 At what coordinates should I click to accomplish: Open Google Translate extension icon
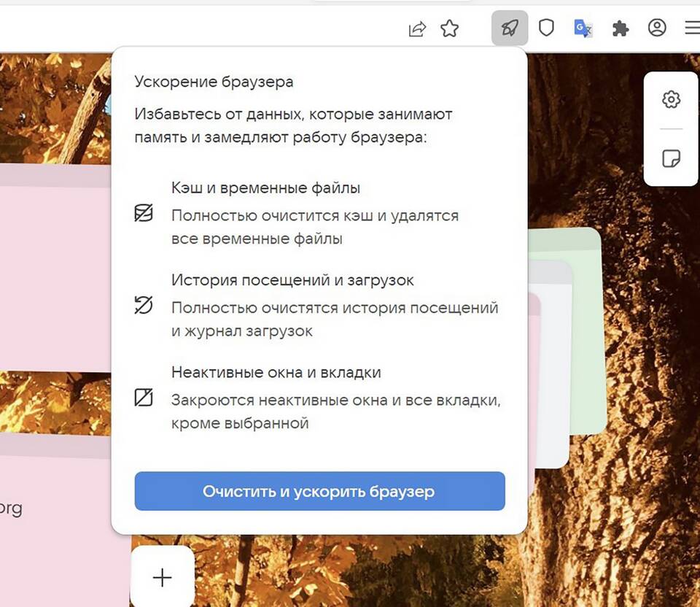[583, 28]
